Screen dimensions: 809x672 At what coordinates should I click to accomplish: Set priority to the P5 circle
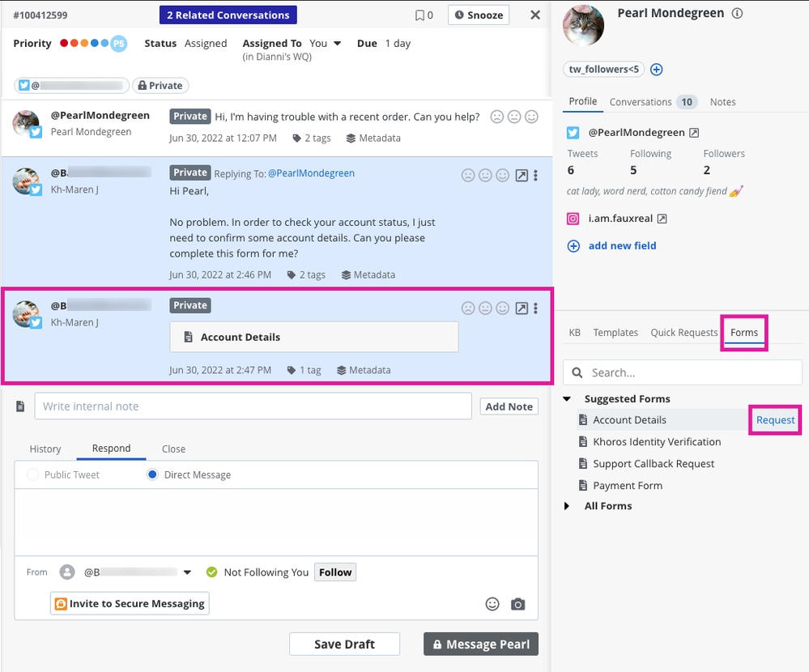pos(119,44)
